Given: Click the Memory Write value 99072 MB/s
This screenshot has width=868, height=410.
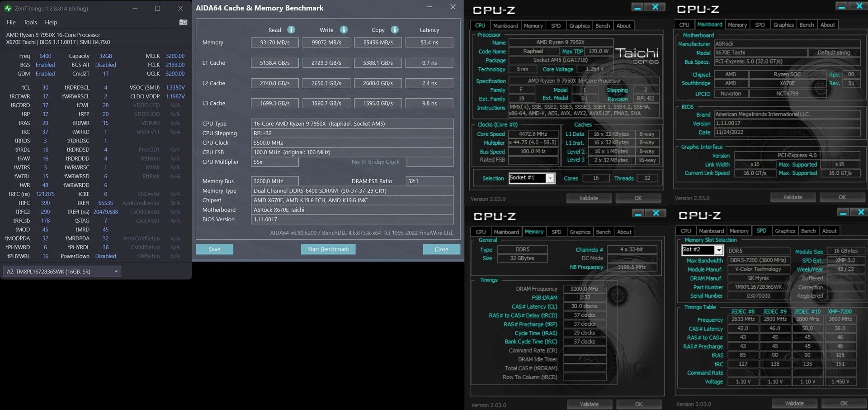Looking at the screenshot, I should coord(326,43).
